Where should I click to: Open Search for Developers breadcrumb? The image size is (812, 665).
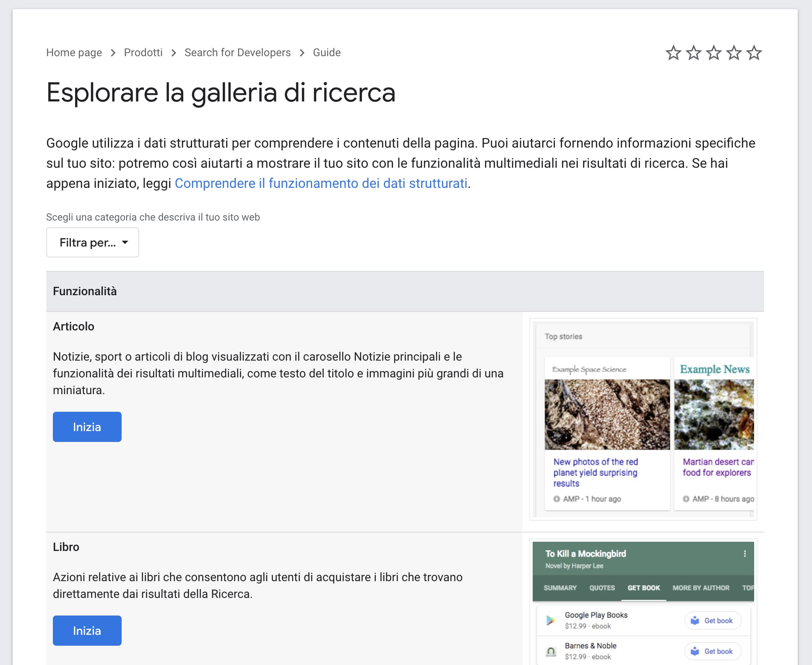237,52
